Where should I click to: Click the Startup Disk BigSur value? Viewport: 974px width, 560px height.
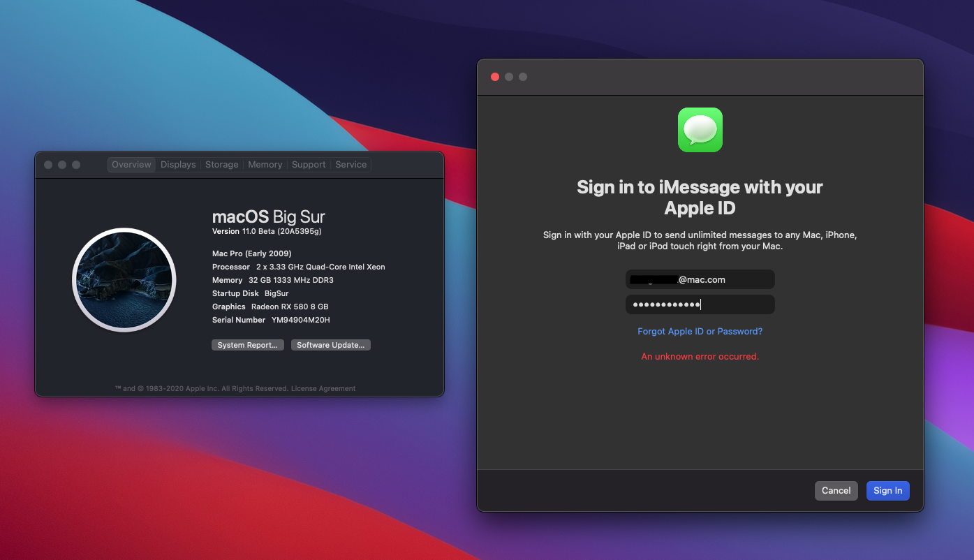coord(276,293)
